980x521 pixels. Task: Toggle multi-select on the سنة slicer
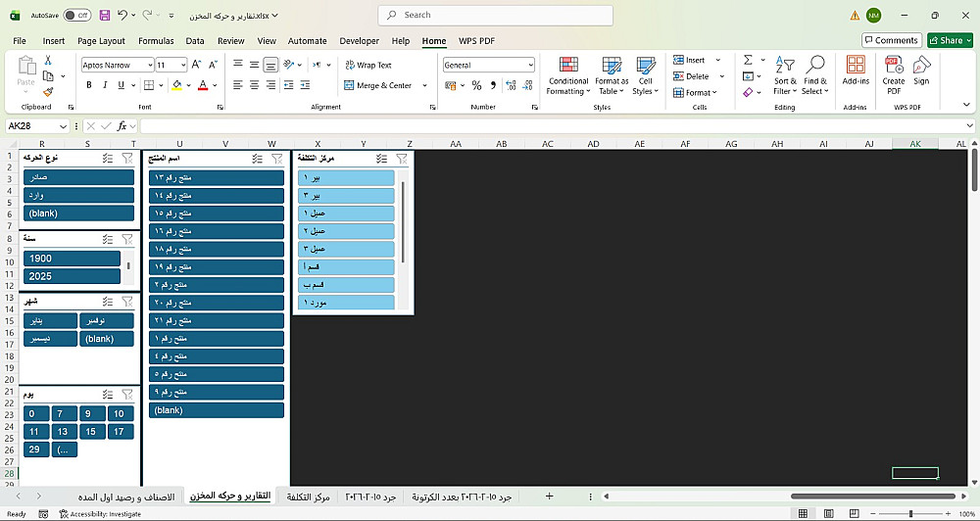point(107,238)
